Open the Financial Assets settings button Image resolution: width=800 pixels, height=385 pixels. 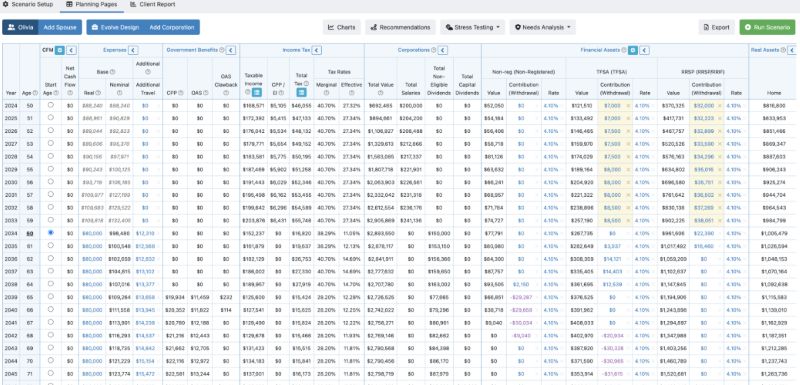(x=633, y=50)
